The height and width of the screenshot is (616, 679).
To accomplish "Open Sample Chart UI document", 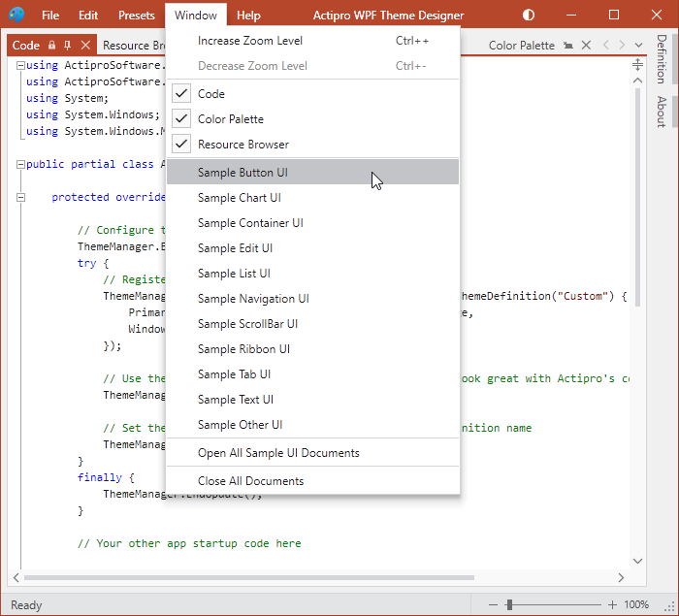I will 312,198.
